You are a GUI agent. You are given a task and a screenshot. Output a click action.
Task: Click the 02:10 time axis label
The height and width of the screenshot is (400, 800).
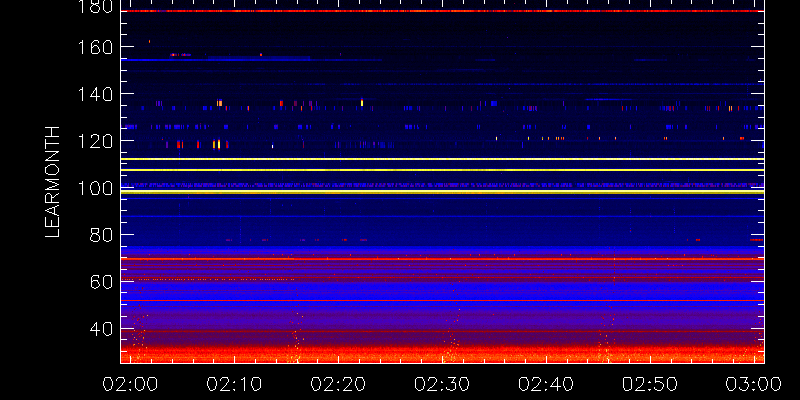pos(234,383)
